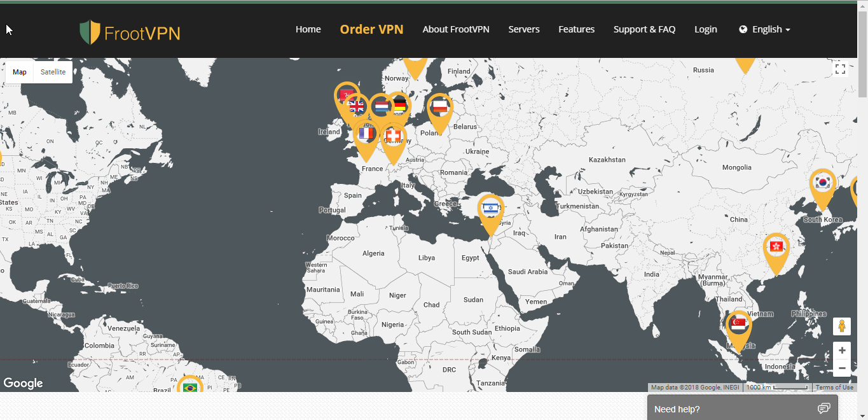The image size is (868, 420).
Task: Zoom in the map with plus button
Action: (x=842, y=351)
